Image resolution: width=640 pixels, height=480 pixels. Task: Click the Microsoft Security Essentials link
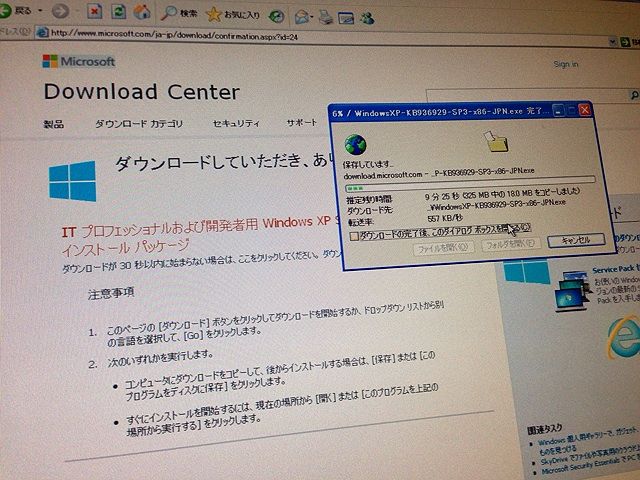click(590, 466)
